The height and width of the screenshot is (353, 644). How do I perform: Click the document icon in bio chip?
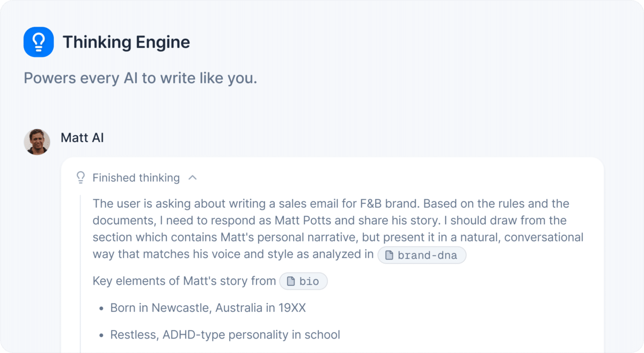click(x=290, y=281)
